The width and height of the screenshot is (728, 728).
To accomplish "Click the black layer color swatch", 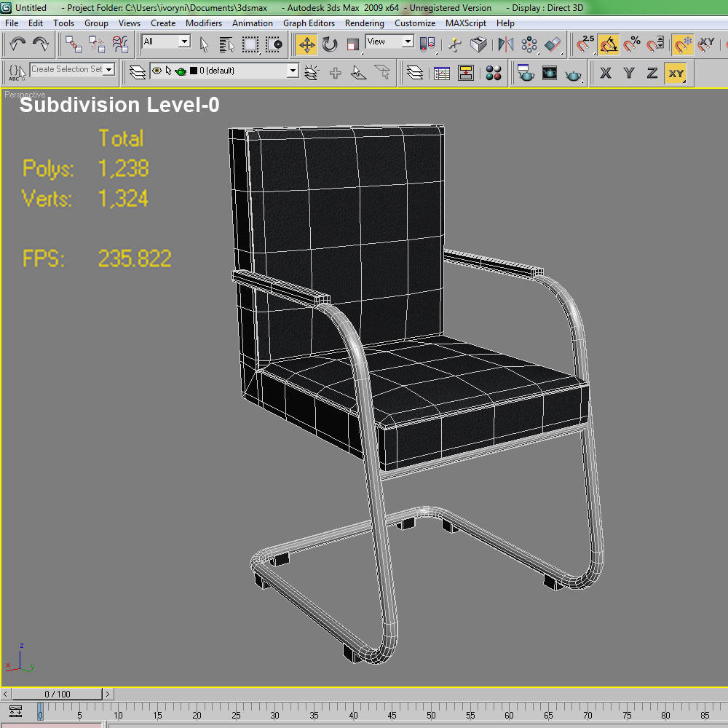I will (194, 71).
